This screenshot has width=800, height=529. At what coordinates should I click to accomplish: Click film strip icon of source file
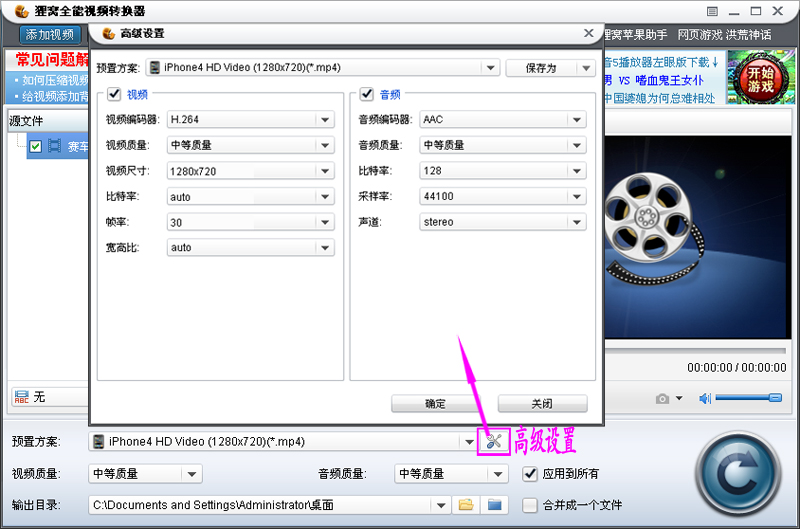[x=55, y=146]
